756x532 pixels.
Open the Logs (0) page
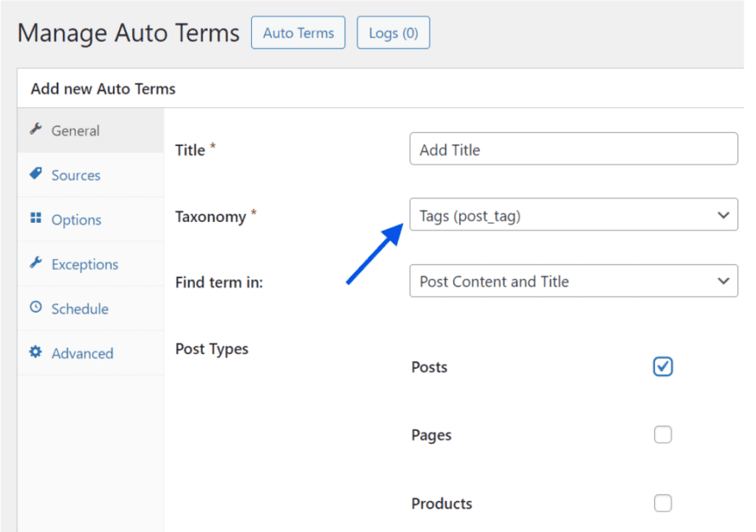[x=393, y=32]
